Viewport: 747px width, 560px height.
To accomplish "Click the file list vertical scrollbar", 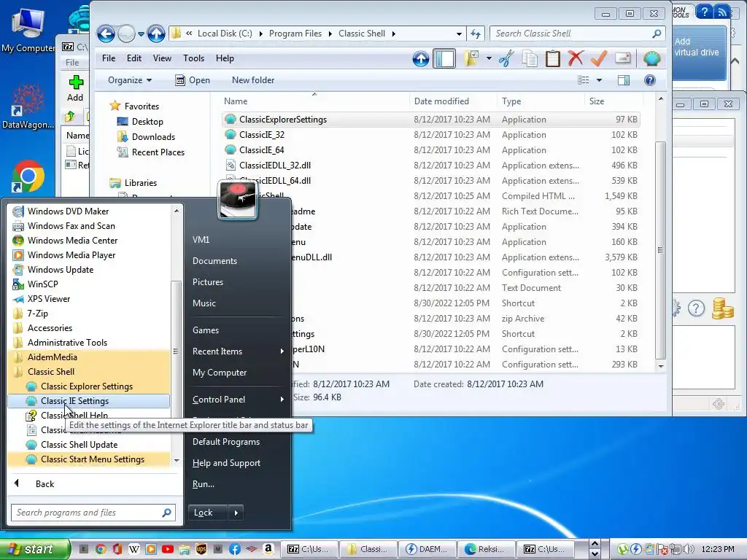I will [661, 250].
